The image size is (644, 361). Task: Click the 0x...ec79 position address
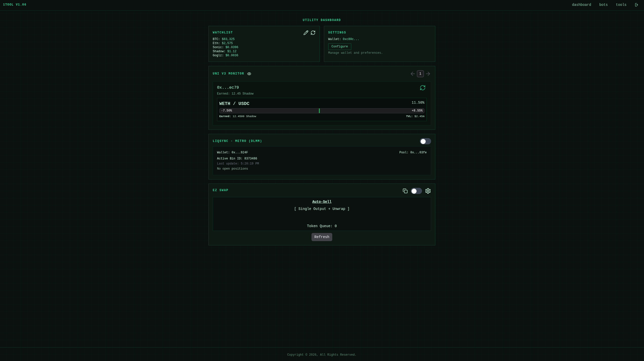tap(228, 88)
